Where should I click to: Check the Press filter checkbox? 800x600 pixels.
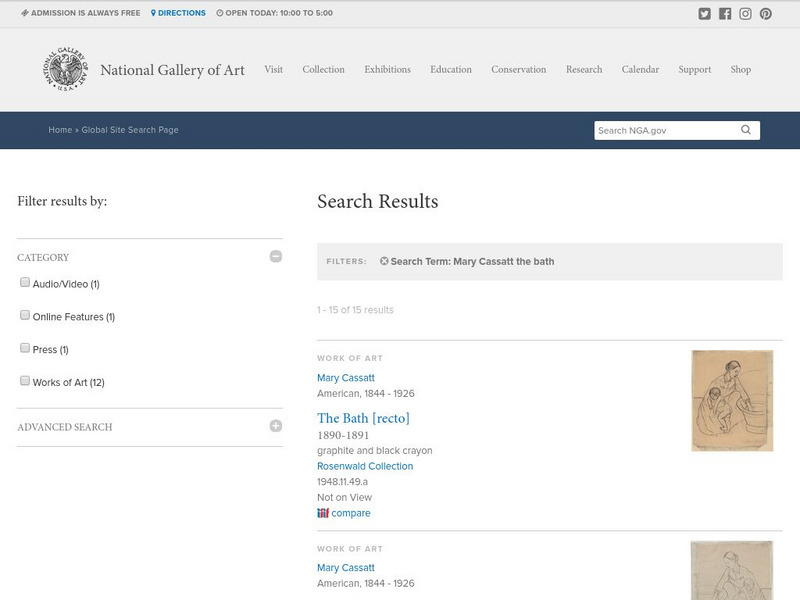(x=24, y=348)
